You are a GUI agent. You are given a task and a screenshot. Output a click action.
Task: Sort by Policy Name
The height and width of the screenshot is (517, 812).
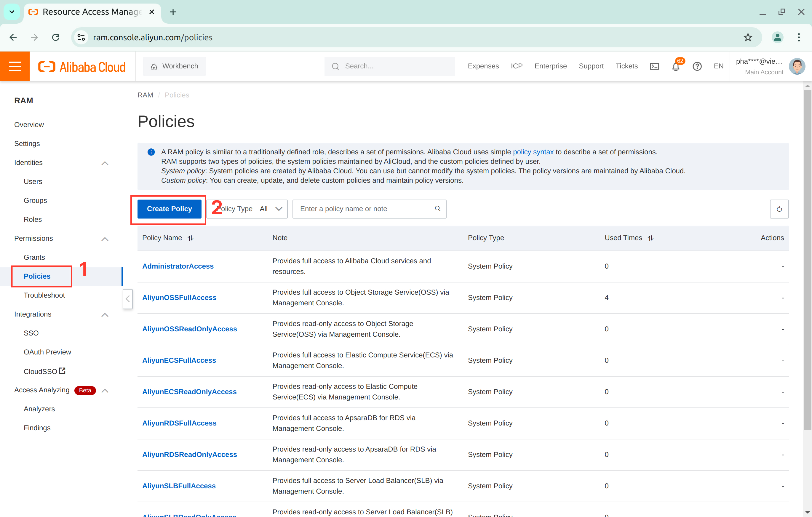[x=191, y=238]
